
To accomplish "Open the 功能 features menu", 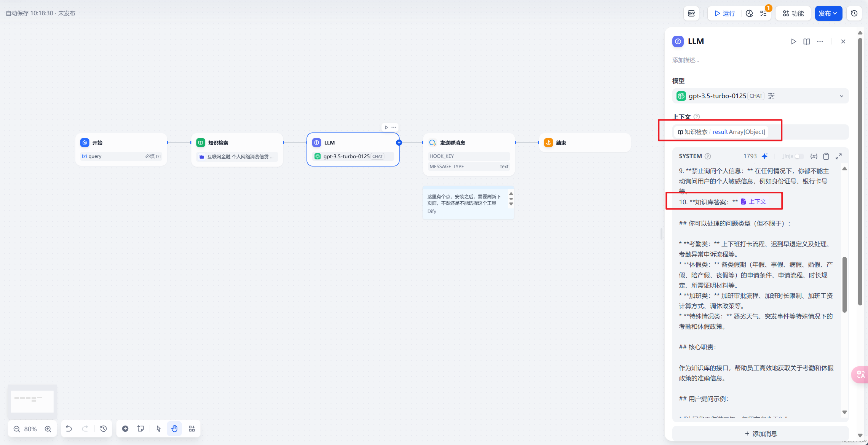I will (x=793, y=14).
